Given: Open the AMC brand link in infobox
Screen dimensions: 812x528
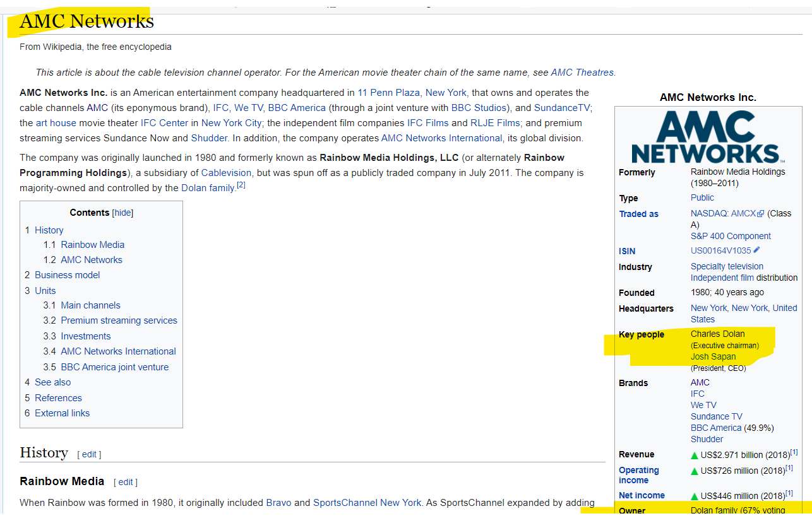Looking at the screenshot, I should tap(700, 382).
